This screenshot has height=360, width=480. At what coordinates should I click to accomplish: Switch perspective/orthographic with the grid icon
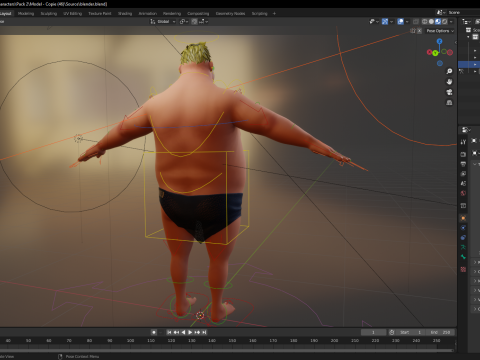tap(449, 103)
